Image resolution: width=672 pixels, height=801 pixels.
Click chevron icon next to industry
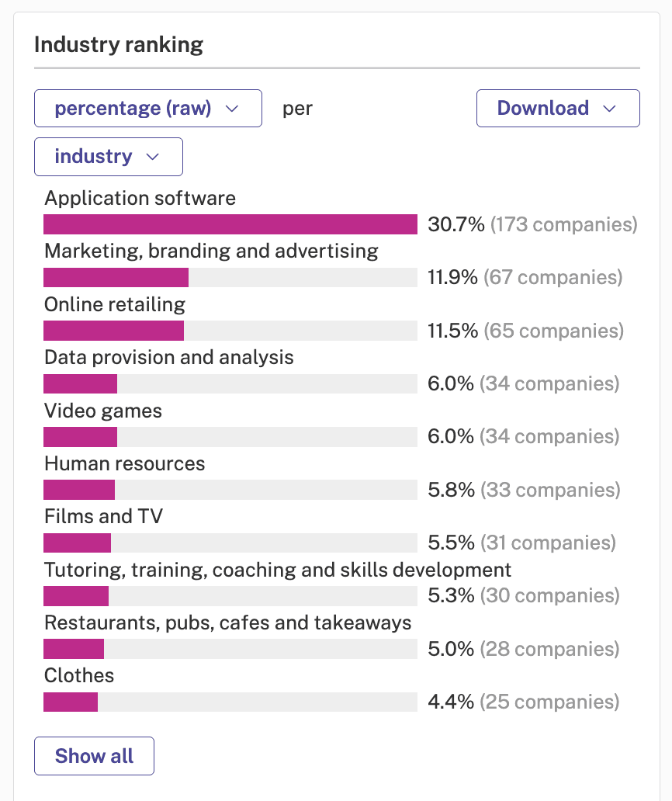[x=153, y=158]
